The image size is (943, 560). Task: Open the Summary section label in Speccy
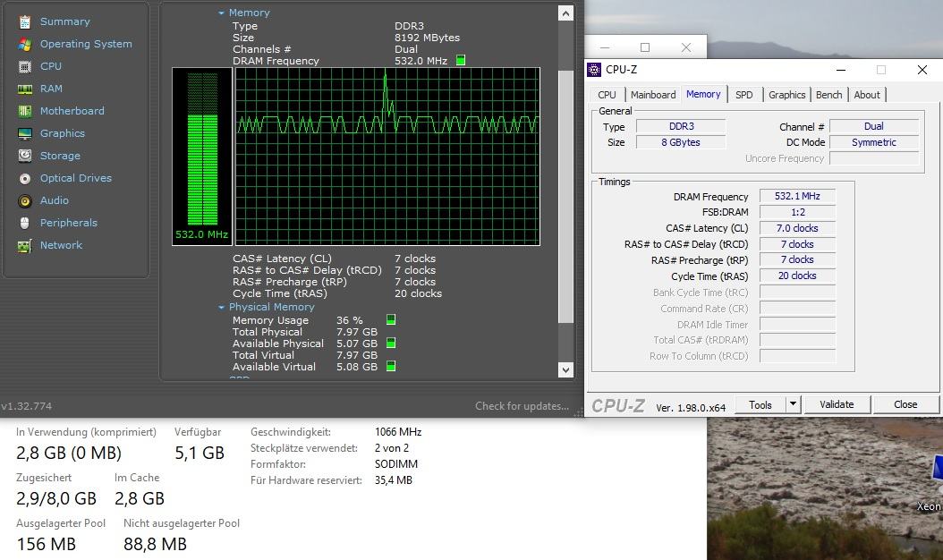pyautogui.click(x=65, y=21)
